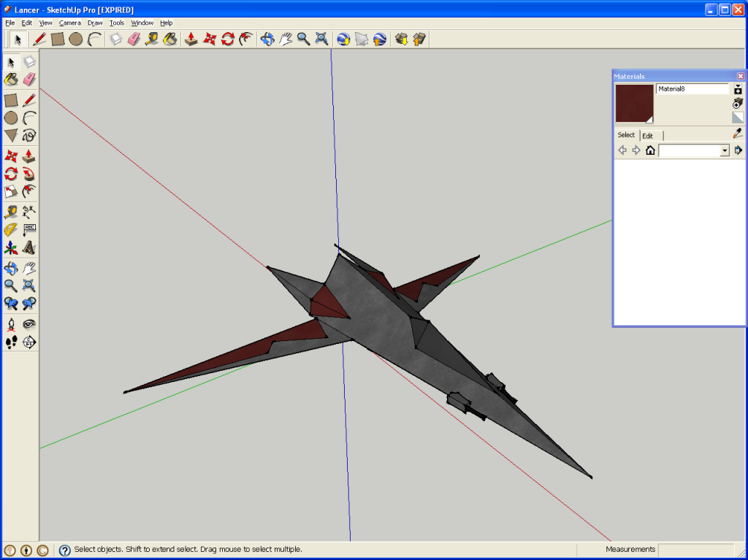The width and height of the screenshot is (748, 560).
Task: Open the Tools menu
Action: coord(116,23)
